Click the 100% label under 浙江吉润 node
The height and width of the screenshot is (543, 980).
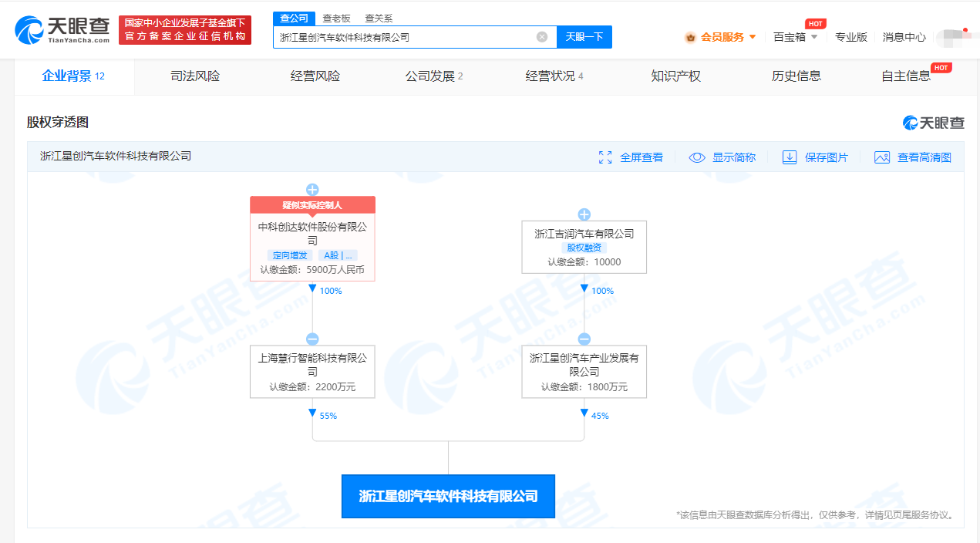[x=602, y=291]
